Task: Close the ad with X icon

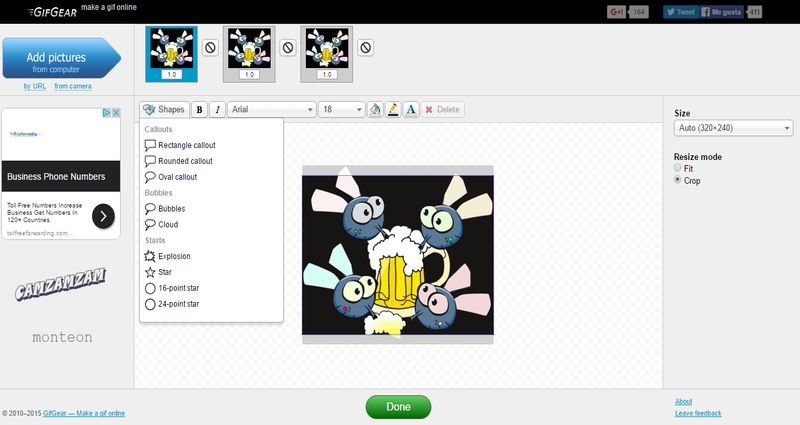Action: [116, 113]
